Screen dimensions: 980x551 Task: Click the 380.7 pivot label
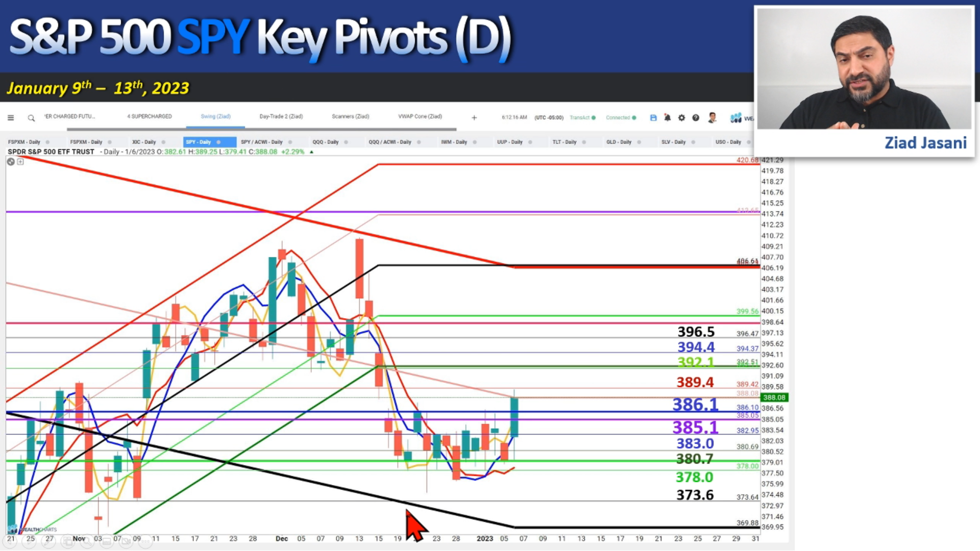(695, 459)
